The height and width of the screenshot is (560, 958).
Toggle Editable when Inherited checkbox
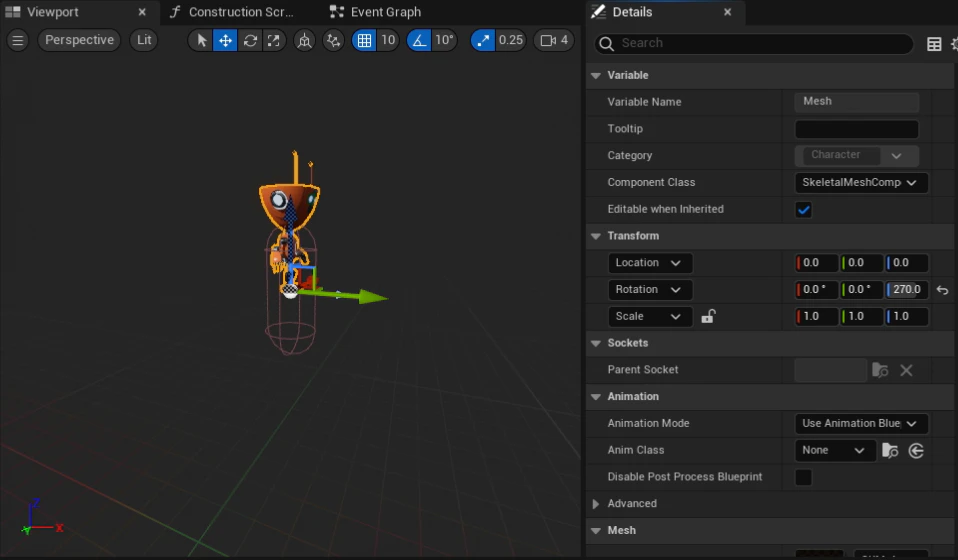[x=803, y=210]
